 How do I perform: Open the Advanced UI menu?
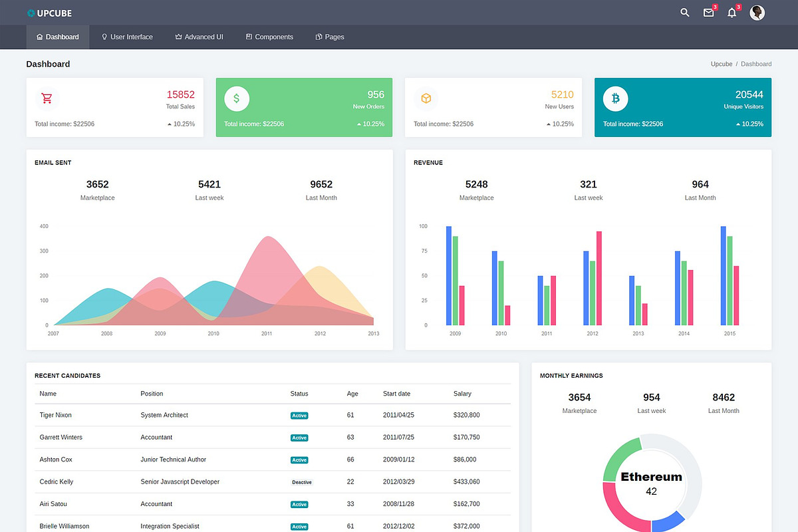[x=199, y=37]
